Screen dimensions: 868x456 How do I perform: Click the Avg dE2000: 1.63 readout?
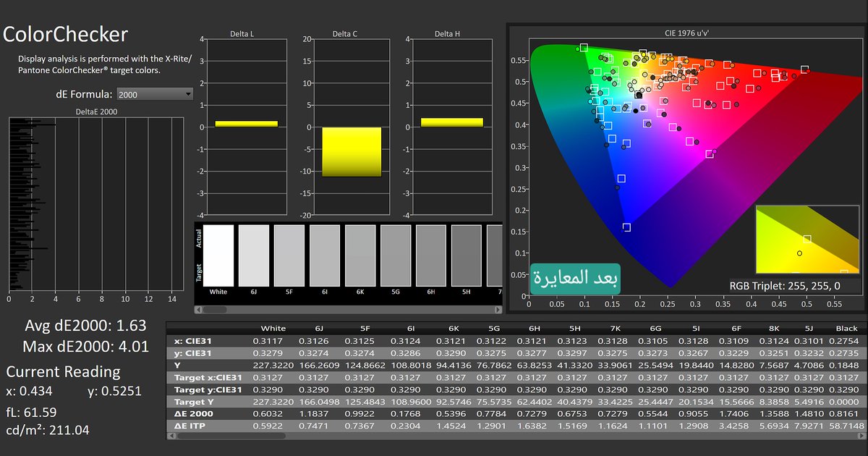click(86, 326)
